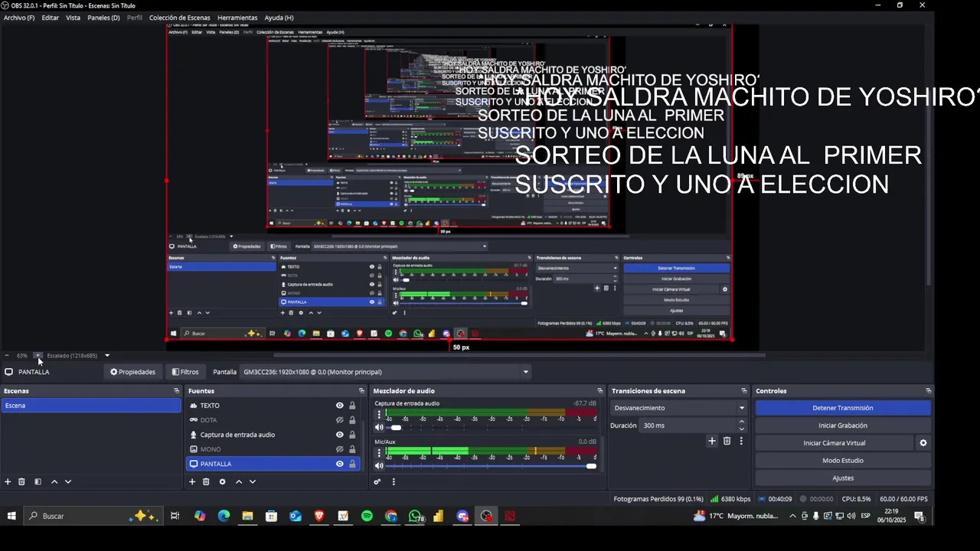Undock the Fuentes panel

click(361, 391)
